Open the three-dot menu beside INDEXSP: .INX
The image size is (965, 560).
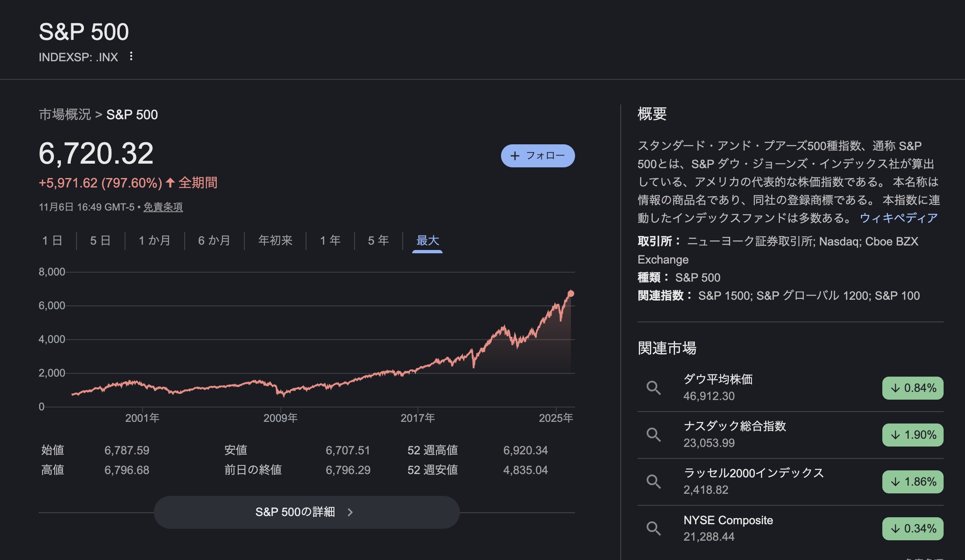(131, 56)
